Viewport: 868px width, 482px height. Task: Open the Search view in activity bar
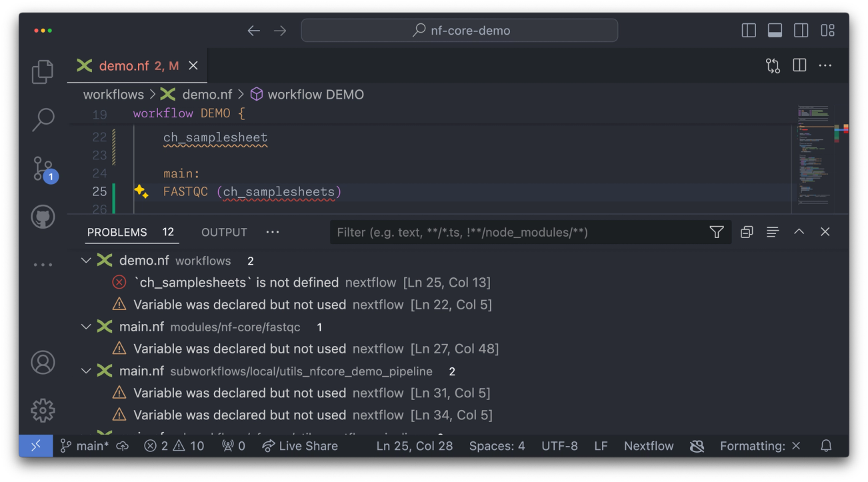click(x=43, y=120)
